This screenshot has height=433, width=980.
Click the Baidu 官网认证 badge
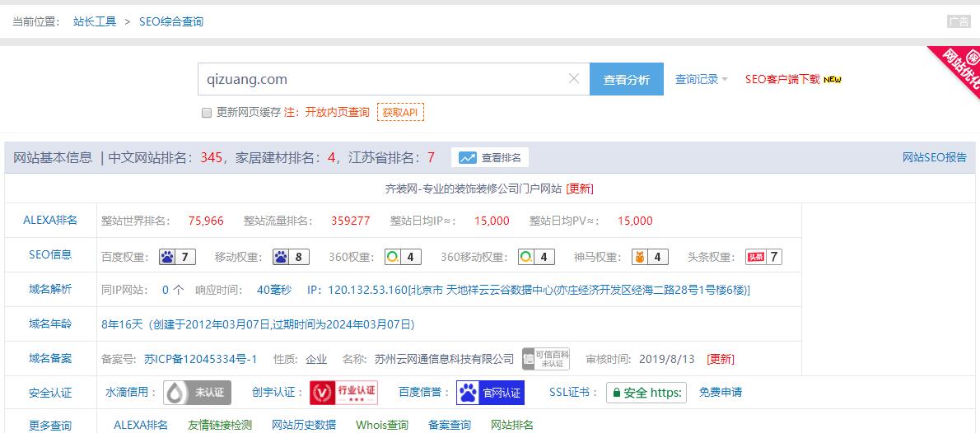(490, 393)
